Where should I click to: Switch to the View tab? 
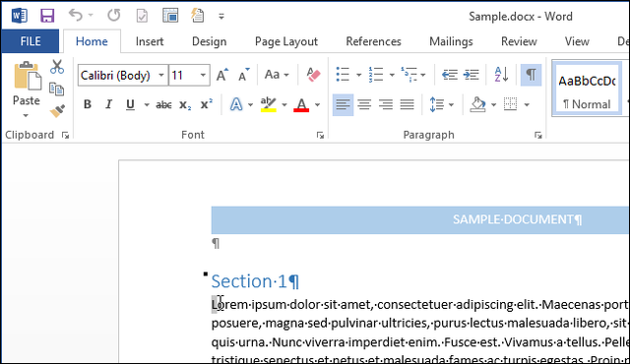pyautogui.click(x=577, y=41)
